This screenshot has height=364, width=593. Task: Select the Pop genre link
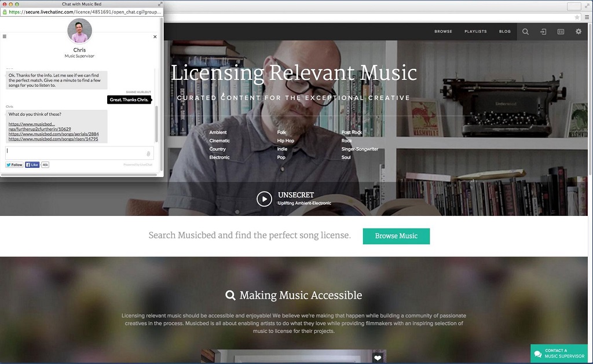281,157
